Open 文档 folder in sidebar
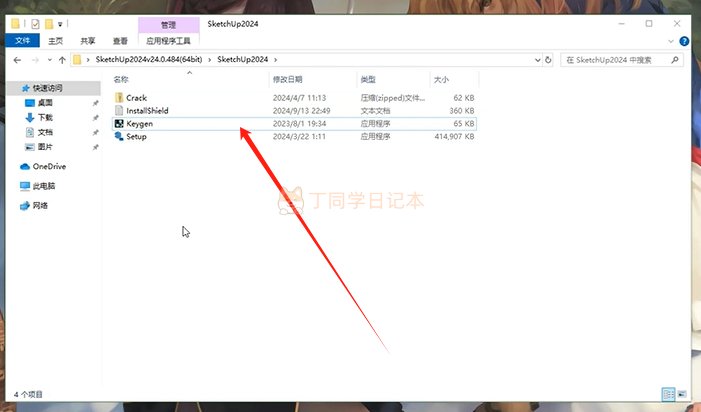This screenshot has height=412, width=701. click(x=45, y=132)
